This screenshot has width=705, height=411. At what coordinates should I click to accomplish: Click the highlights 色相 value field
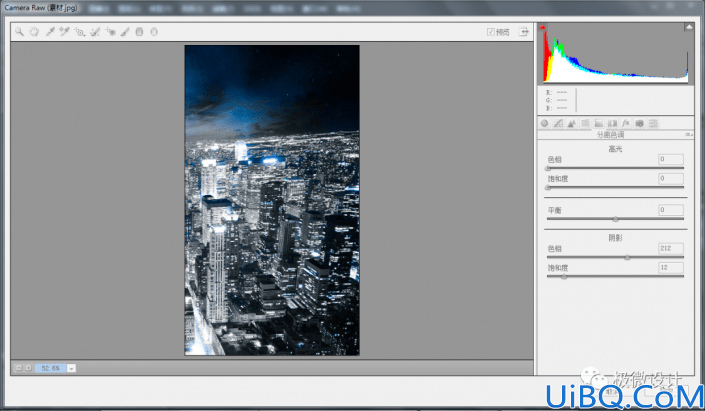point(671,159)
